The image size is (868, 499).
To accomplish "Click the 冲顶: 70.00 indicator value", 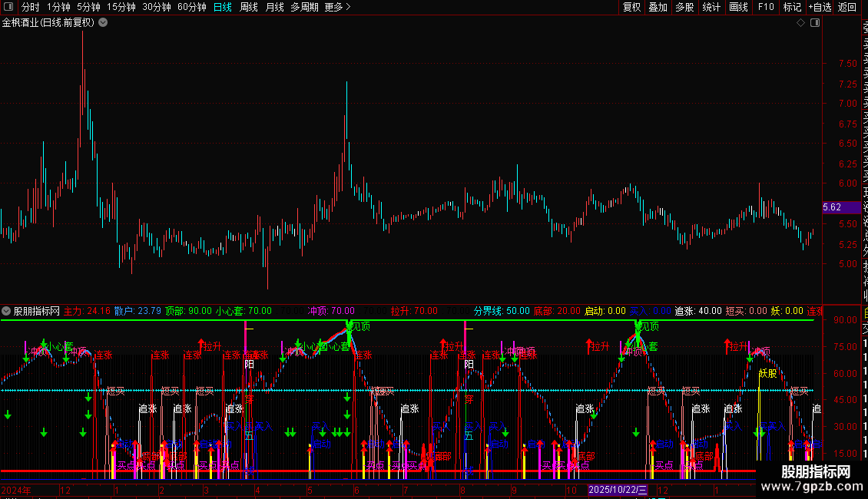I will click(x=331, y=311).
